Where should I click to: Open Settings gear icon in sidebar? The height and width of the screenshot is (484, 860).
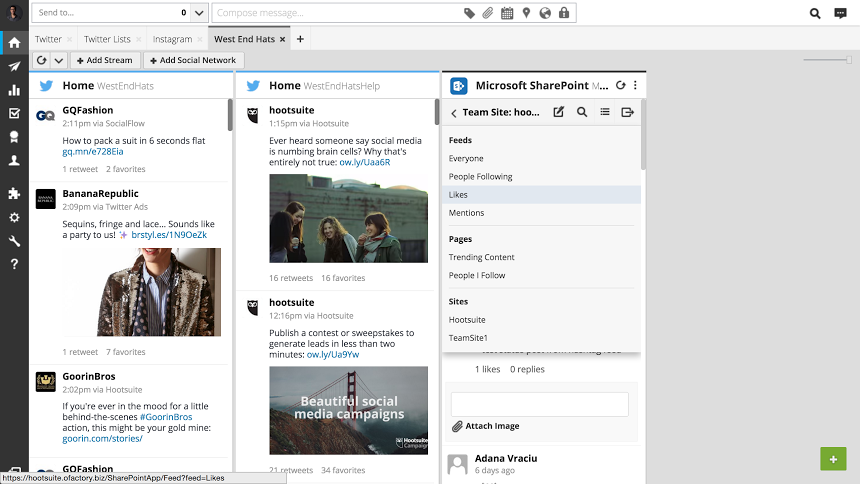tap(14, 217)
